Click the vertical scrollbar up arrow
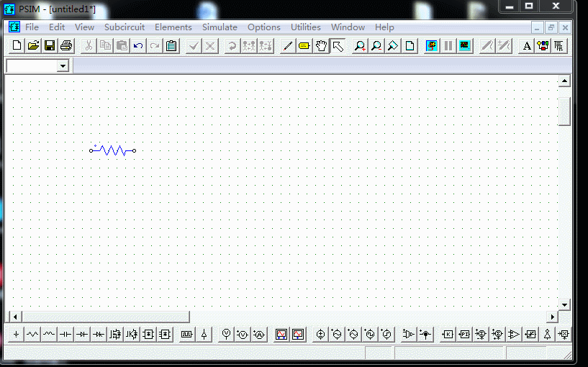This screenshot has width=588, height=367. click(x=564, y=81)
